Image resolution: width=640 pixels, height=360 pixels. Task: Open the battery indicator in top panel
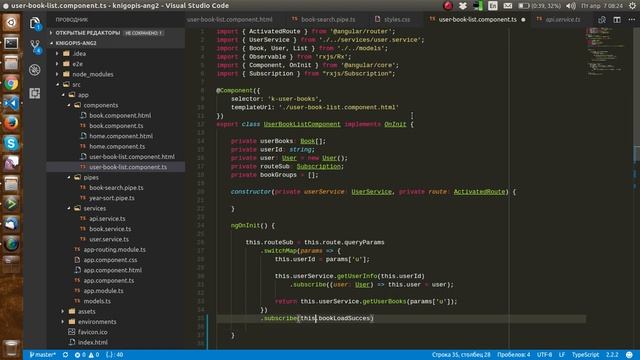[539, 6]
